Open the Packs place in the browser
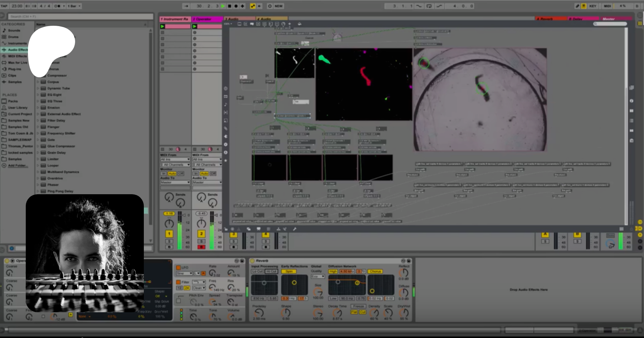 13,101
